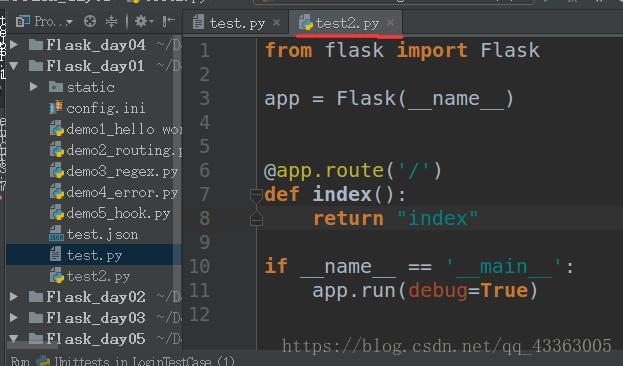The width and height of the screenshot is (623, 366).
Task: Click the static folder icon
Action: tap(56, 87)
